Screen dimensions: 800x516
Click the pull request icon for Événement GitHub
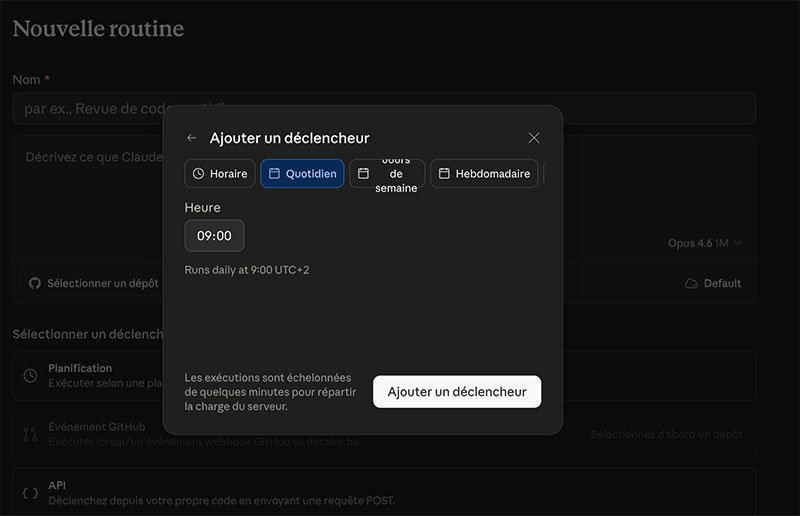30,434
